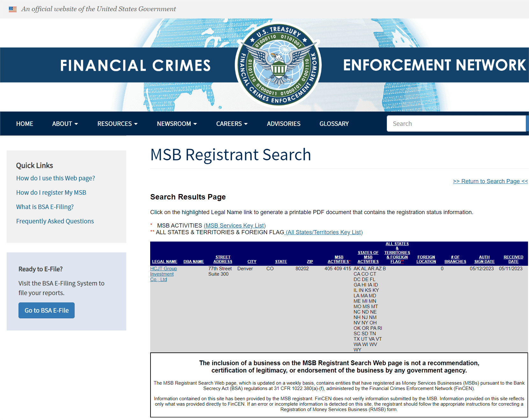Open 'What is BSA E-Filing?' link
The width and height of the screenshot is (529, 420).
(x=45, y=207)
